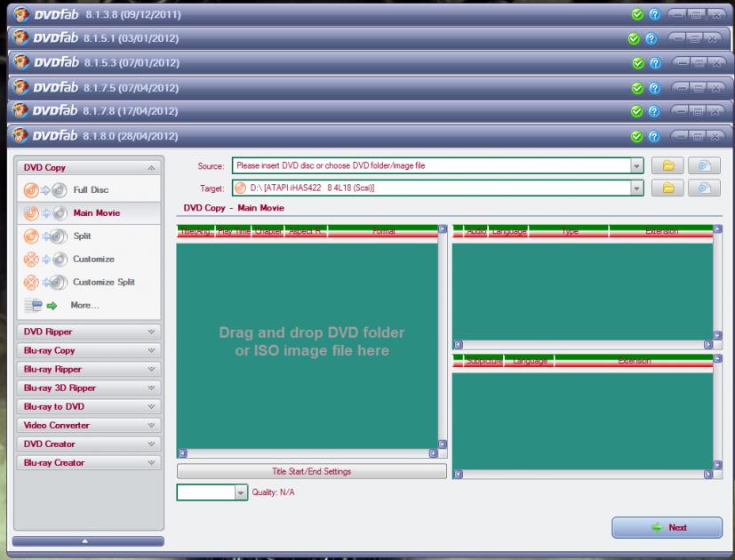735x560 pixels.
Task: Select the Split copy mode
Action: click(89, 236)
